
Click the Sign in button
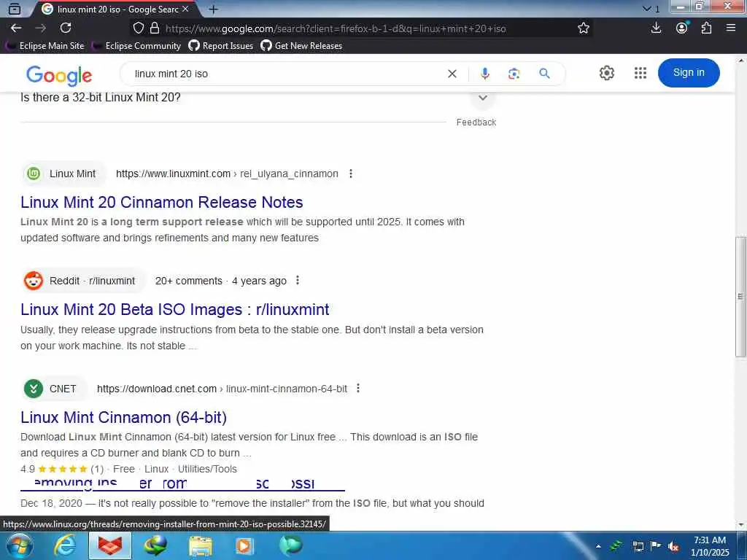pyautogui.click(x=689, y=73)
